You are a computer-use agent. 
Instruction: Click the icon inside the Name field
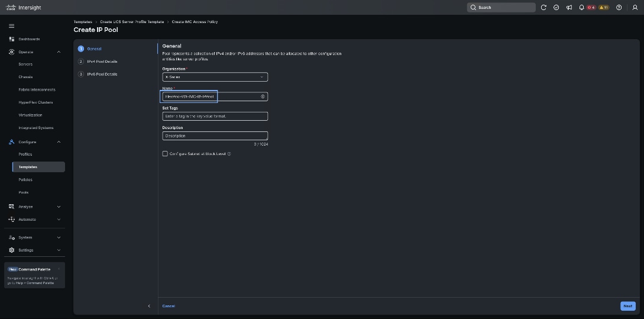[263, 96]
